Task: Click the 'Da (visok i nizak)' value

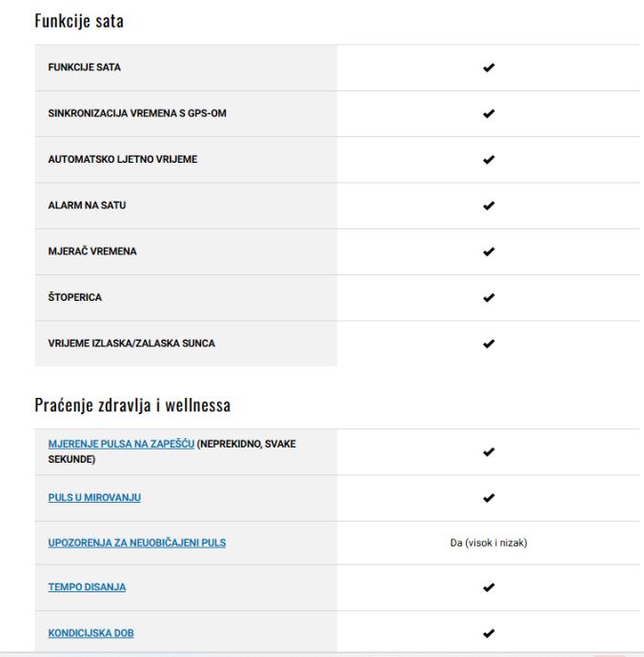Action: tap(488, 543)
